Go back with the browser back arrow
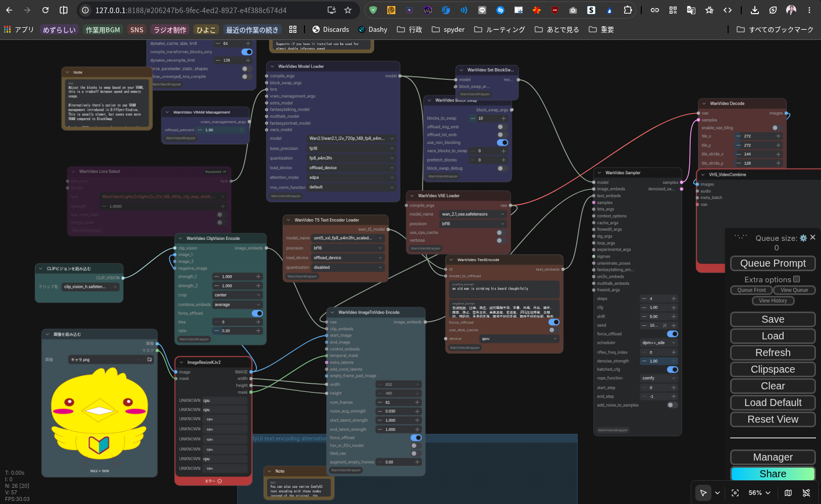The height and width of the screenshot is (504, 821). [x=9, y=10]
